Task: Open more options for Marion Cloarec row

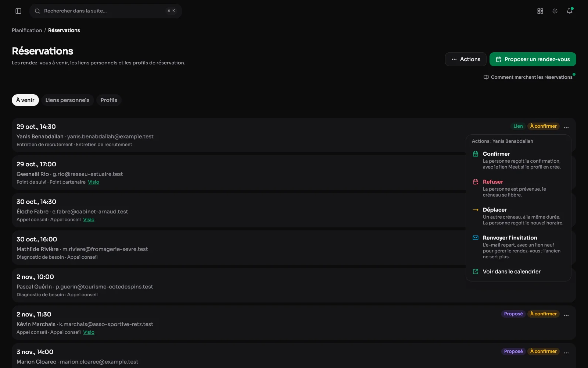Action: pos(566,352)
